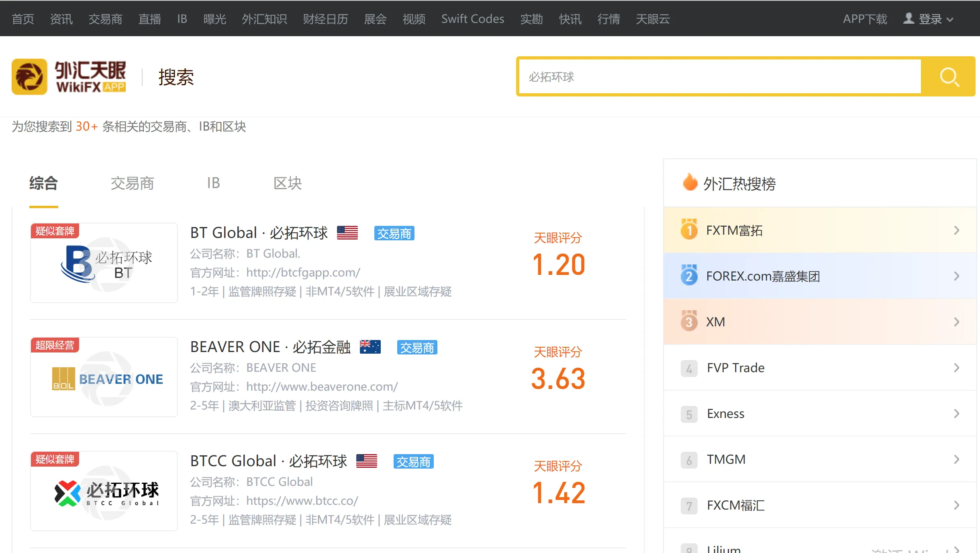
Task: Click the search input field with 必拓环球
Action: click(720, 77)
